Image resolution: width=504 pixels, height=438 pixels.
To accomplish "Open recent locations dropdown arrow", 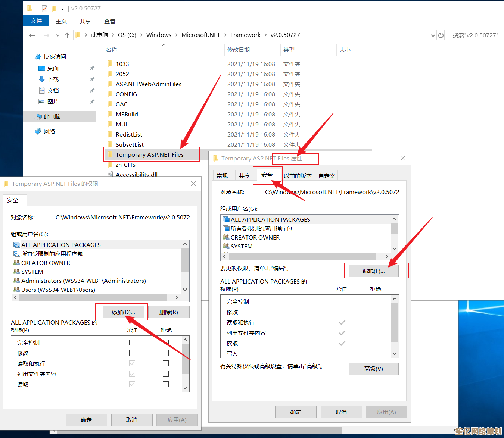I will click(57, 35).
